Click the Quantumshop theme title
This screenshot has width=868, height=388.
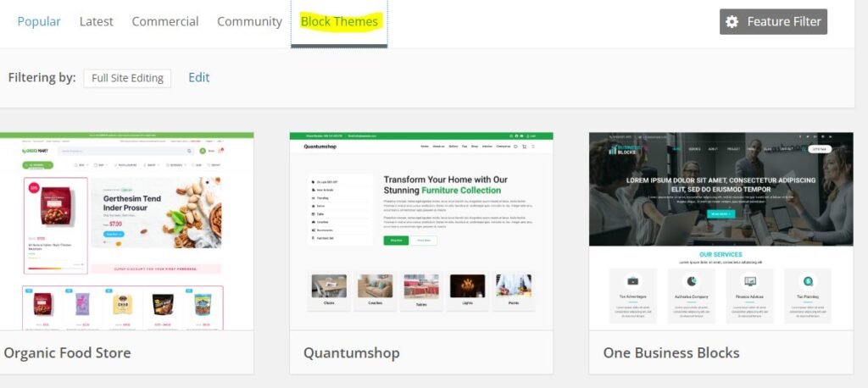coord(351,352)
